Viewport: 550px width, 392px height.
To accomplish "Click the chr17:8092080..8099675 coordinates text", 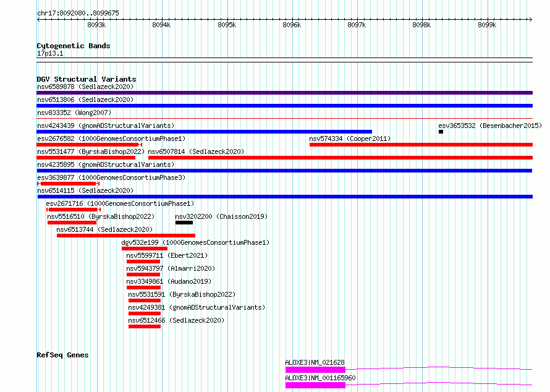I will click(x=78, y=13).
